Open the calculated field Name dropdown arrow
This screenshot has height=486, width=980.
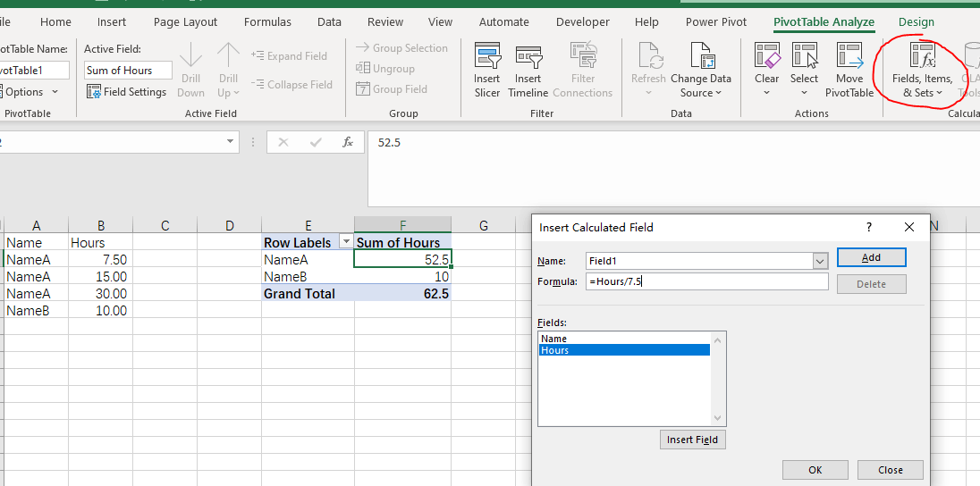click(821, 261)
